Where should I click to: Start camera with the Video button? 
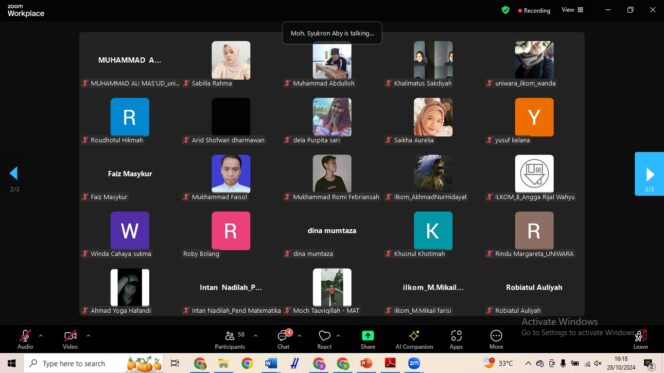click(x=70, y=340)
